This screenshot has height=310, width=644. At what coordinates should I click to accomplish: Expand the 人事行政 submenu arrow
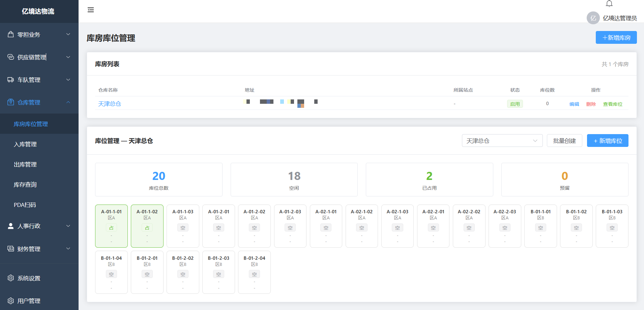(68, 226)
